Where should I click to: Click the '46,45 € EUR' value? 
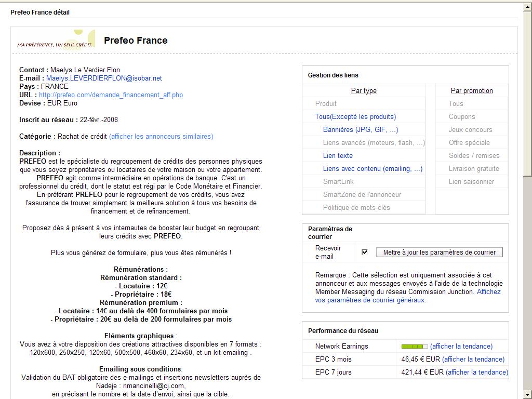(x=421, y=360)
